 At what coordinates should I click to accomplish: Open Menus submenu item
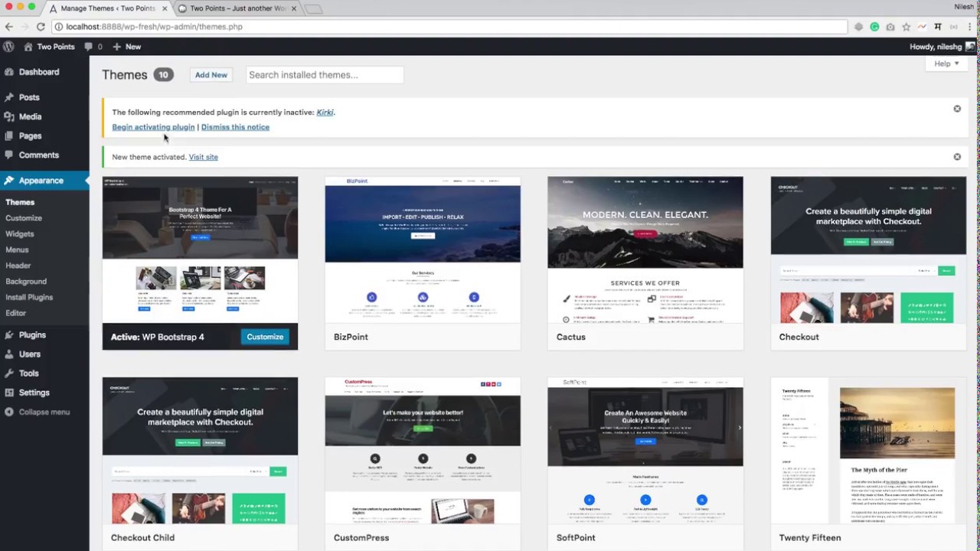tap(17, 249)
